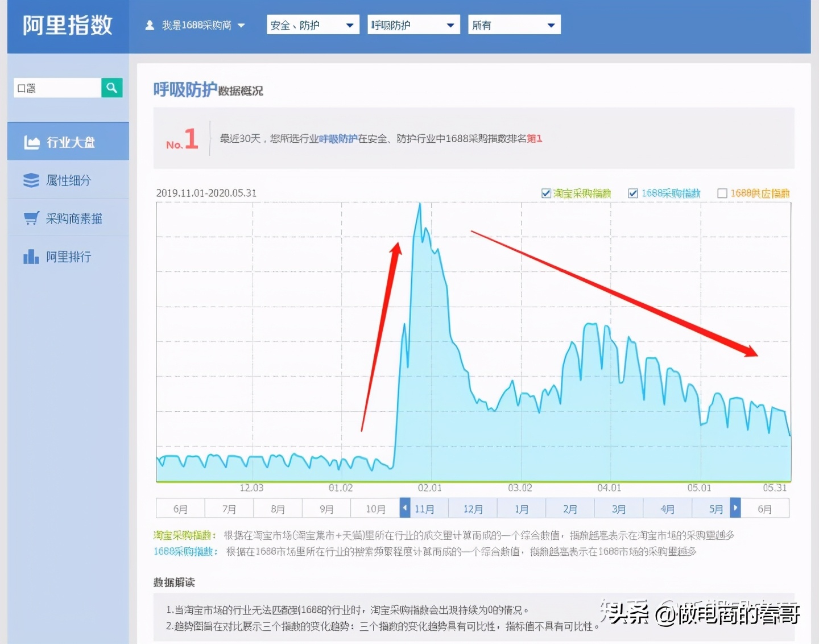Click the green search magnifier icon
The image size is (819, 644).
point(111,88)
